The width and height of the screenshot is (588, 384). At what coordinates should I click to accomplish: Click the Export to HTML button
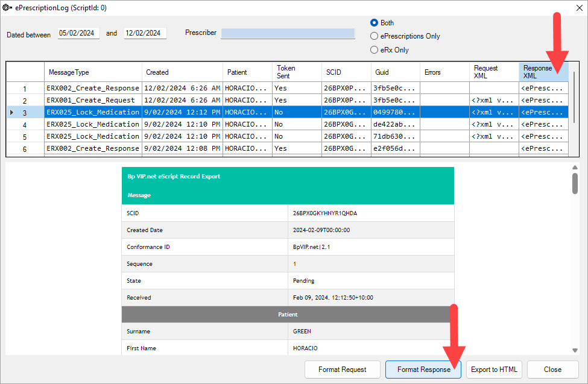click(x=494, y=370)
